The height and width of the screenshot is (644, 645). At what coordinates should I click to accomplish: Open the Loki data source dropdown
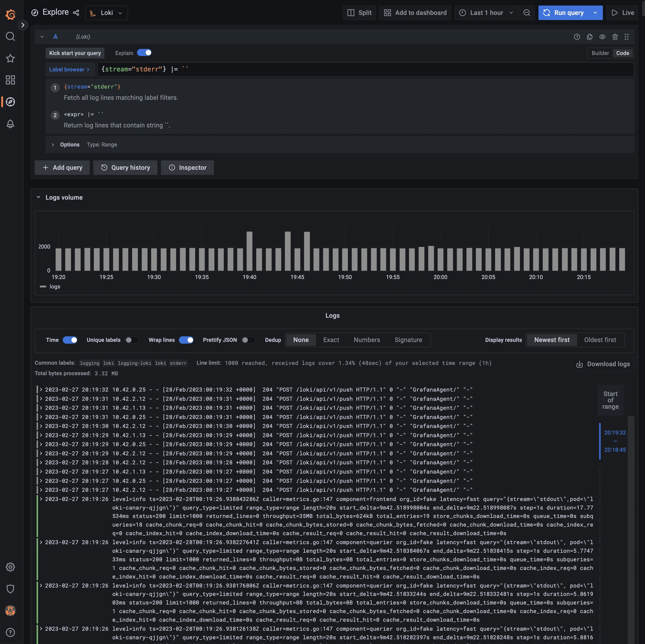click(x=106, y=13)
